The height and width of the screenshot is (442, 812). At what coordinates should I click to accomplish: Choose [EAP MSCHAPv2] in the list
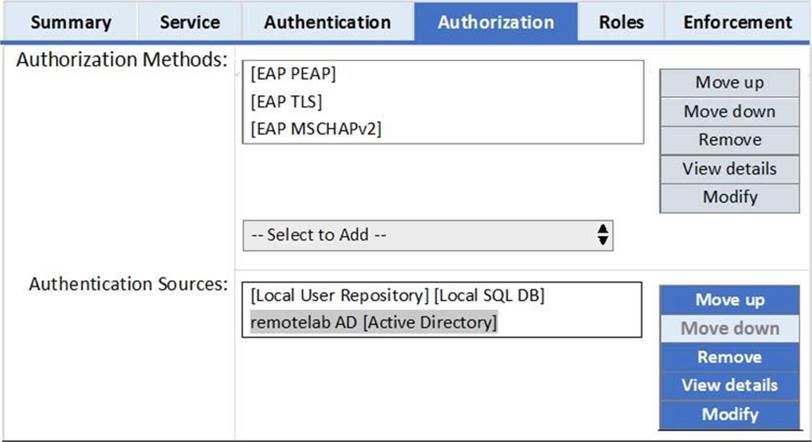316,128
